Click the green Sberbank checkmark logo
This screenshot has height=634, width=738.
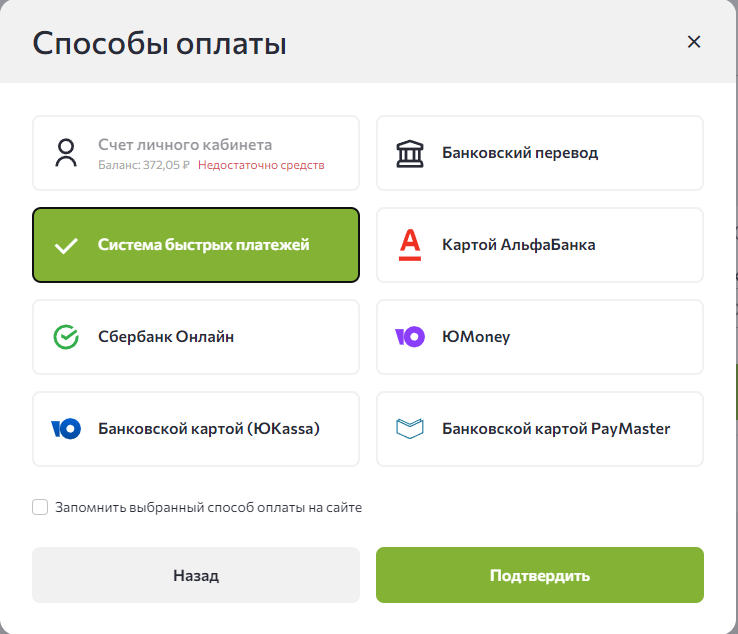tap(66, 337)
